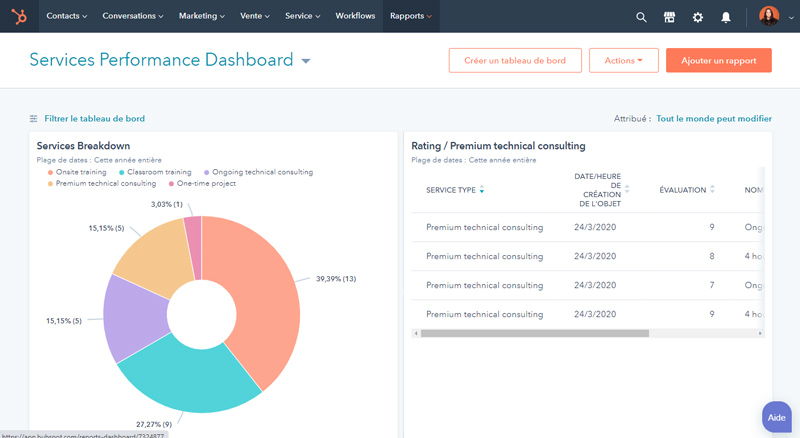Click Tout le monde peut modifier link

point(714,118)
